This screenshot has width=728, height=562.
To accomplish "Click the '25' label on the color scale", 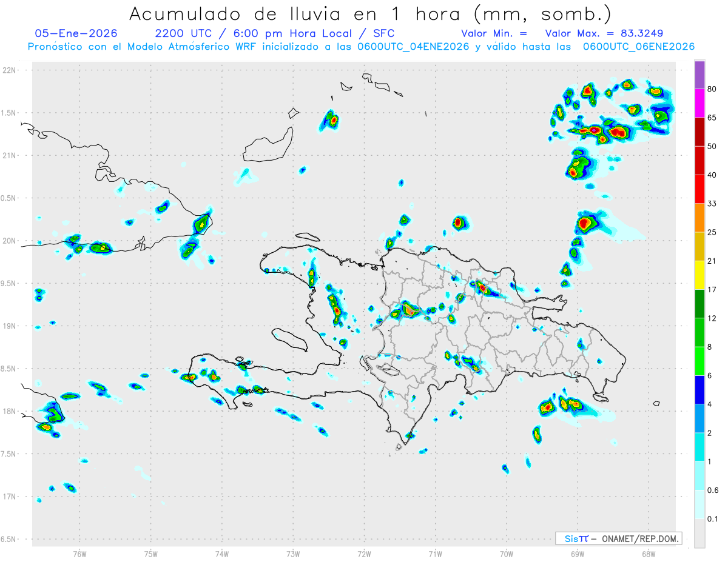I will [x=712, y=232].
